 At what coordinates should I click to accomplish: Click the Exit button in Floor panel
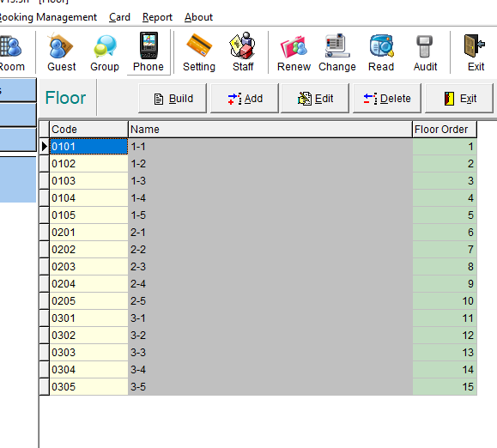[459, 99]
